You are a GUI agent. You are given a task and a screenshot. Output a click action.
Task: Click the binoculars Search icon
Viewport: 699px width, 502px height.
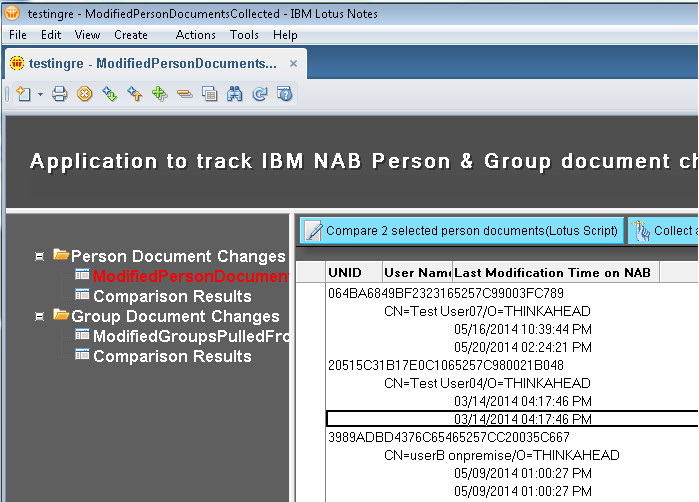click(x=234, y=94)
